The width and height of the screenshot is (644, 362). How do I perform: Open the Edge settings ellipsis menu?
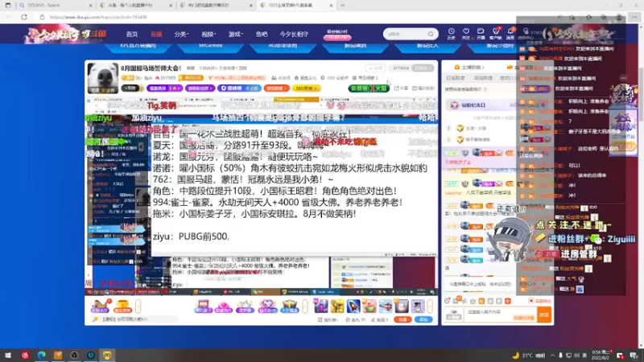(634, 17)
